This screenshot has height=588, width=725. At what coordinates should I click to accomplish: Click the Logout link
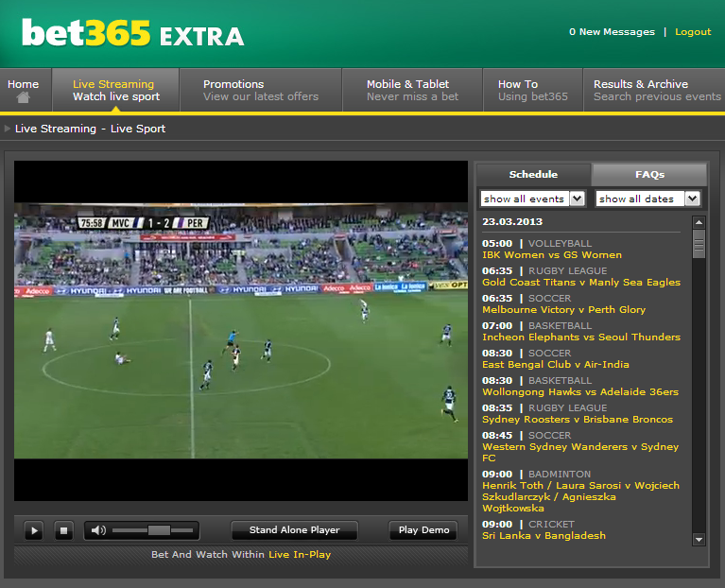693,32
